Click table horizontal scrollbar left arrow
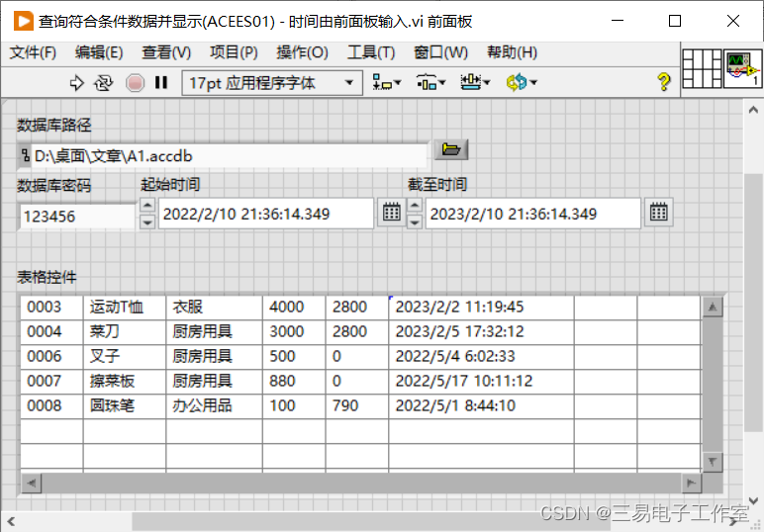Image resolution: width=764 pixels, height=532 pixels. pyautogui.click(x=32, y=484)
